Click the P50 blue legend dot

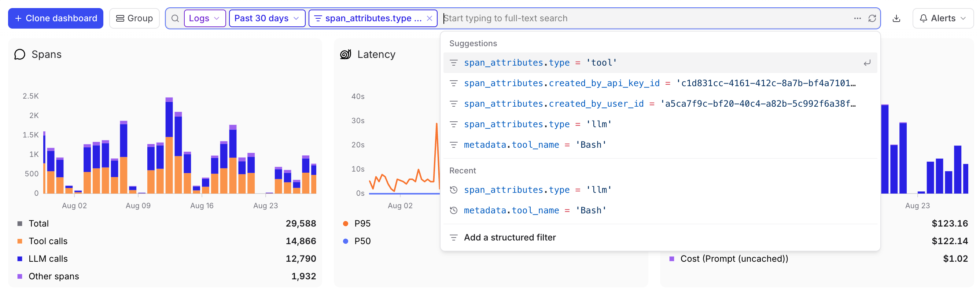(x=346, y=241)
